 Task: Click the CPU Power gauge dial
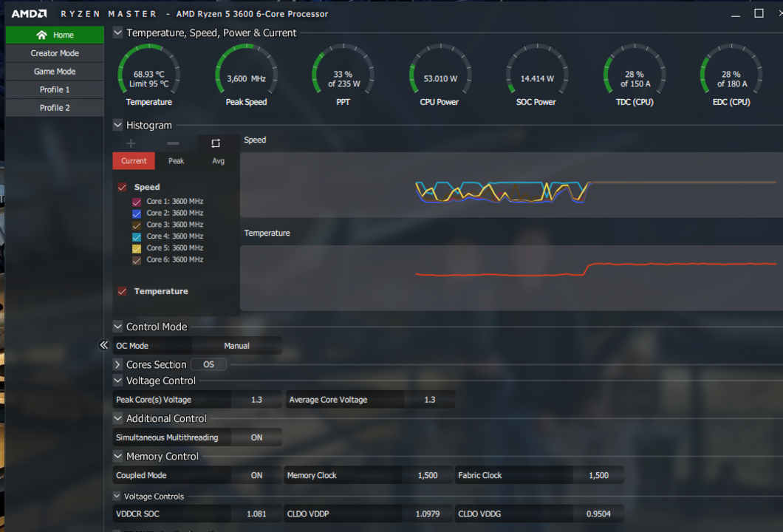pyautogui.click(x=440, y=70)
